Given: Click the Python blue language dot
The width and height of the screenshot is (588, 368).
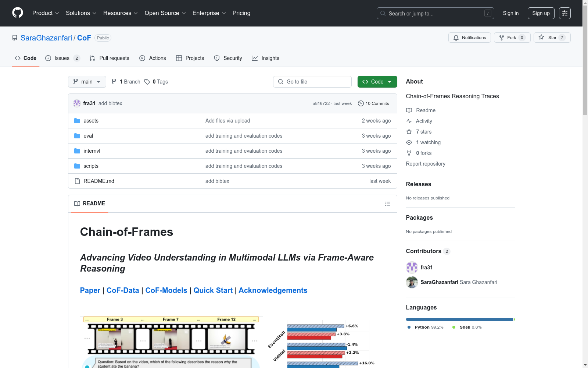Looking at the screenshot, I should click(409, 327).
